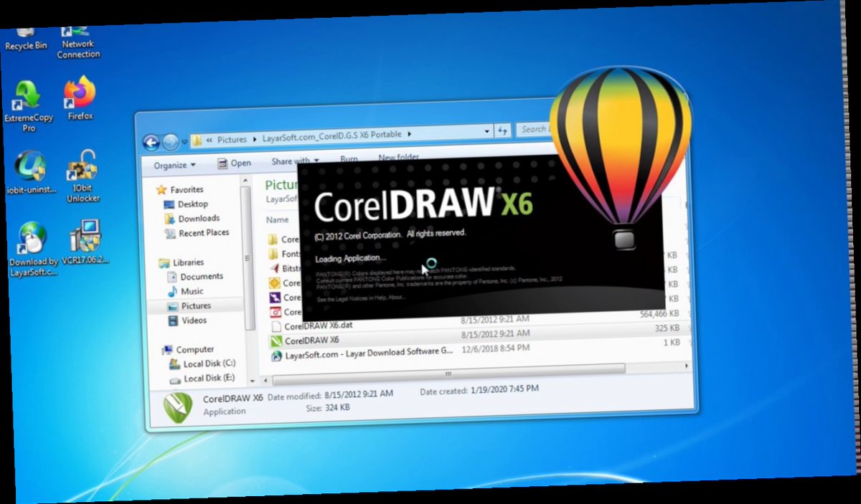
Task: Open the Recycle Bin desktop icon
Action: (x=26, y=38)
